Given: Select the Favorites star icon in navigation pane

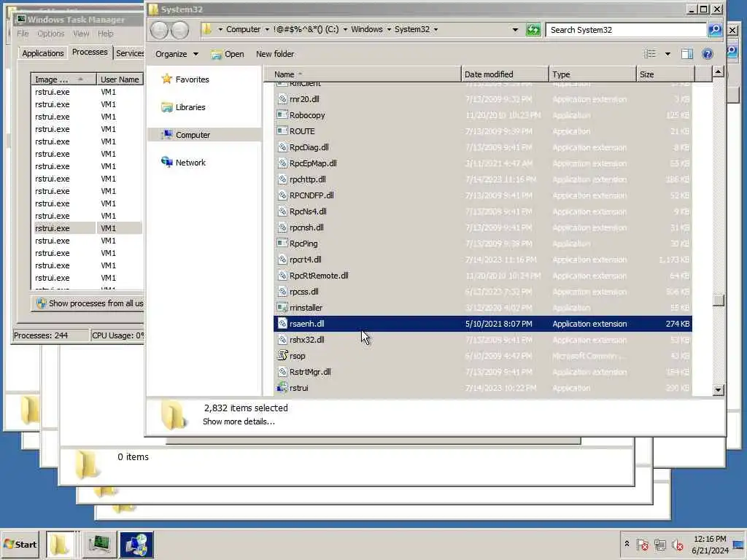Looking at the screenshot, I should (167, 79).
